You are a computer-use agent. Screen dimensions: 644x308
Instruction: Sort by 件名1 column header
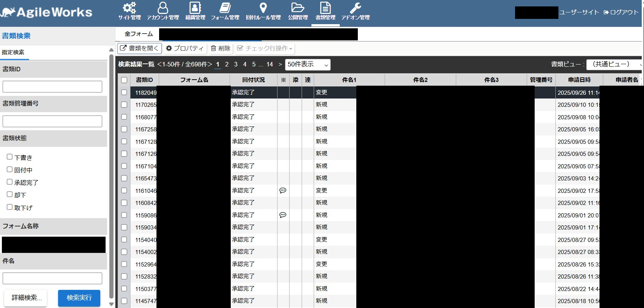(x=349, y=80)
